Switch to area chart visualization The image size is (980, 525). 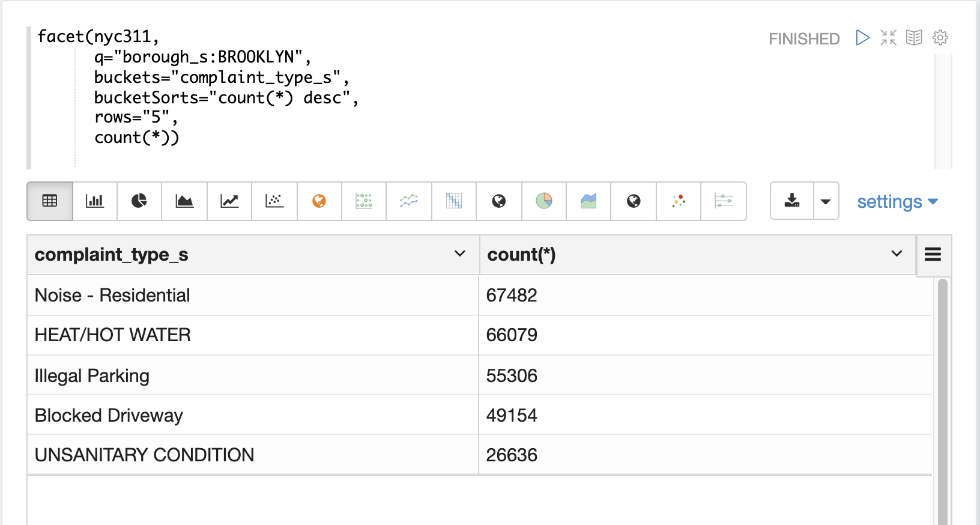[x=184, y=201]
